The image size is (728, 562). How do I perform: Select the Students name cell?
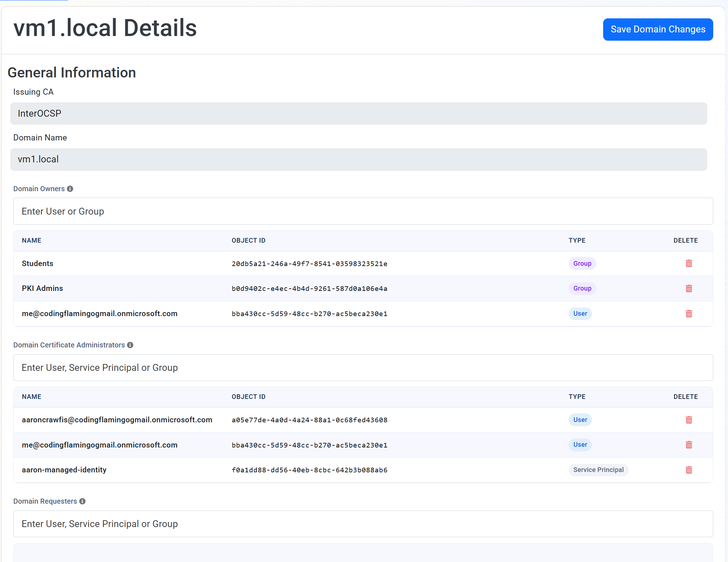tap(37, 264)
